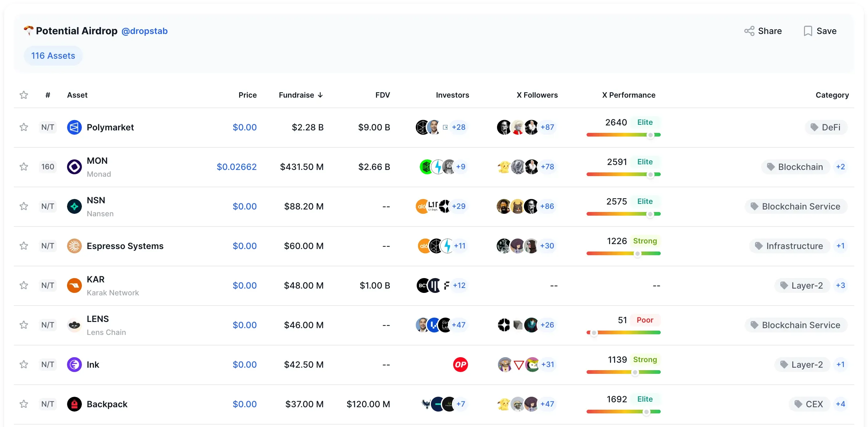
Task: Show the +28 investors on Polymarket
Action: pos(459,127)
